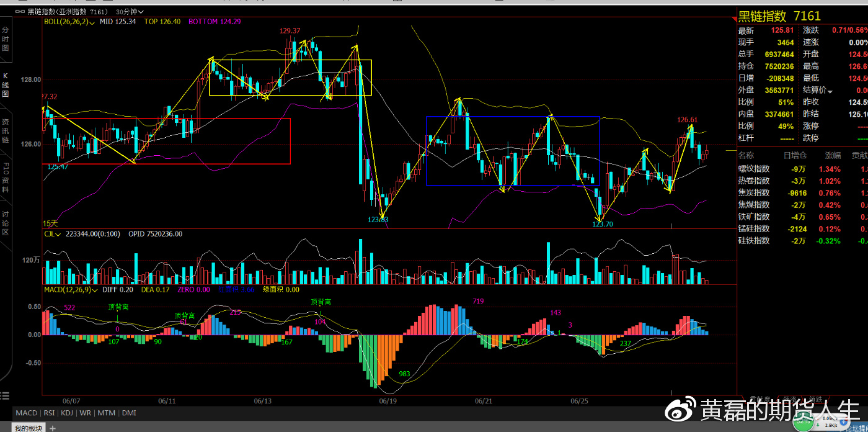Click the MACD peak value 719
Viewport: 868px width, 432px height.
pos(478,301)
